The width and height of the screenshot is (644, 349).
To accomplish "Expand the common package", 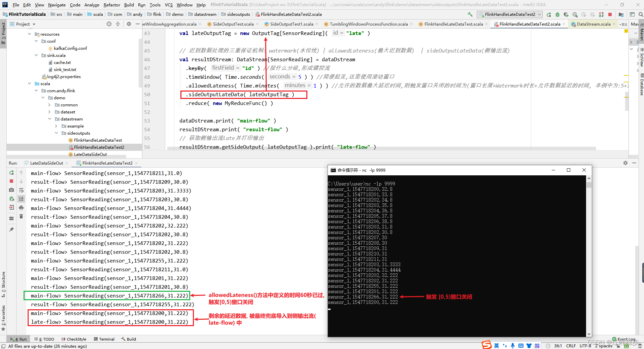I will [x=50, y=105].
